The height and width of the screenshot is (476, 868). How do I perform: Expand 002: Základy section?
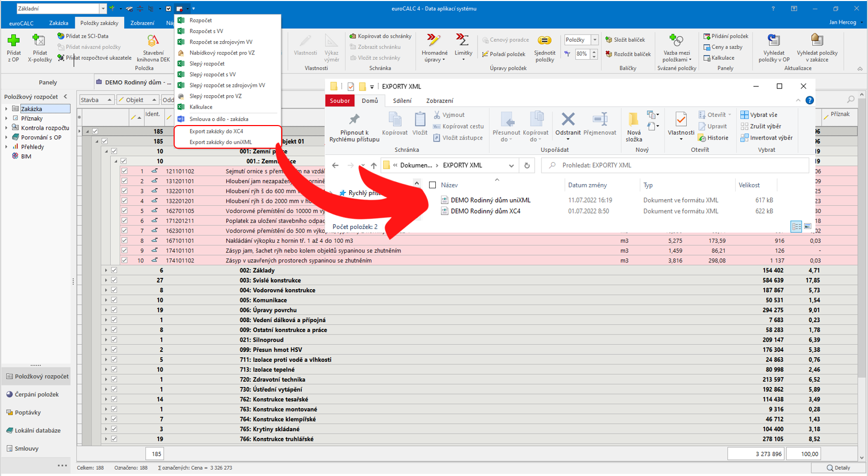coord(106,270)
